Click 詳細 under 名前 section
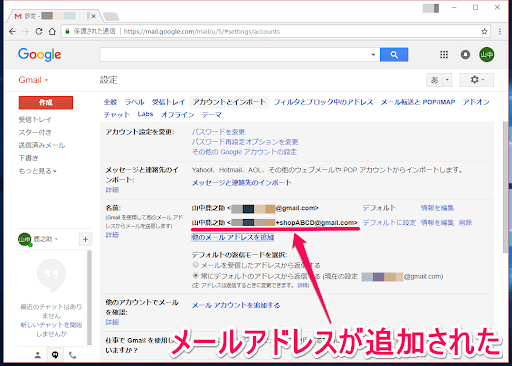This screenshot has width=512, height=366. click(112, 235)
